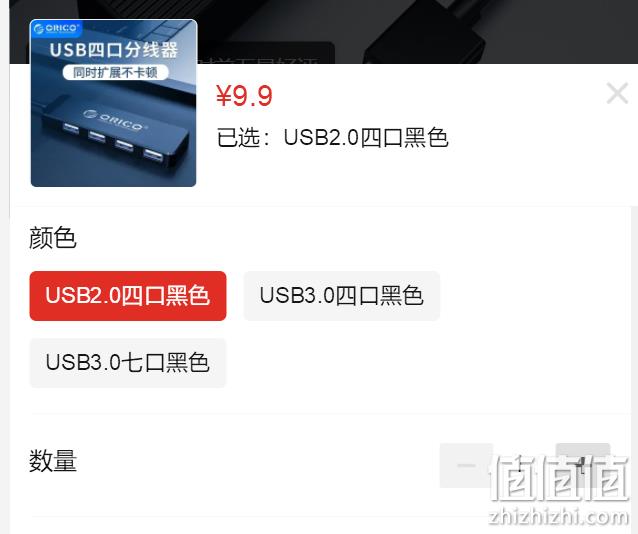Click the 已选:USB2.0四口黑色 text

tap(332, 137)
